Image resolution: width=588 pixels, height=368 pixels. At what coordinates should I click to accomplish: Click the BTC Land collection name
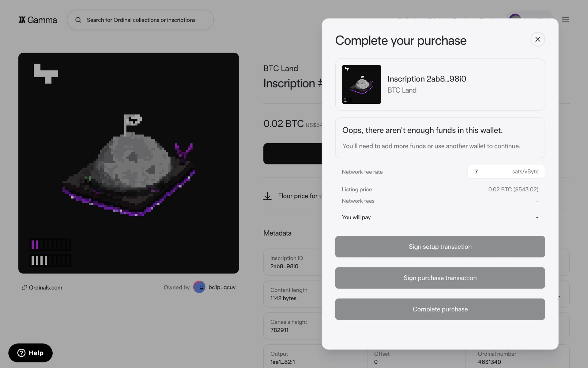pos(281,68)
